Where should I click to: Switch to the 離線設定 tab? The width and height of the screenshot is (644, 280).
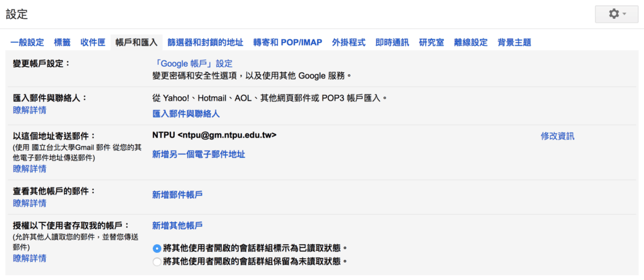tap(470, 43)
